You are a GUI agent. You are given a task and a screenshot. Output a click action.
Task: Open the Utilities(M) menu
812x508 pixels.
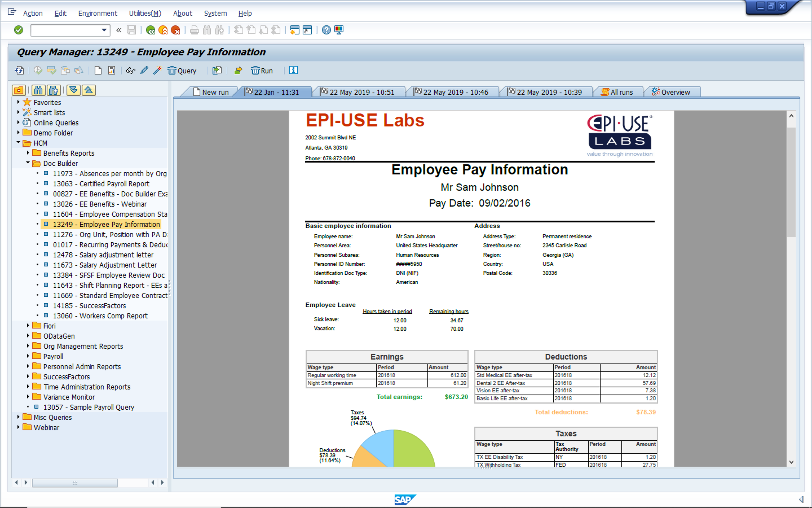pyautogui.click(x=145, y=14)
